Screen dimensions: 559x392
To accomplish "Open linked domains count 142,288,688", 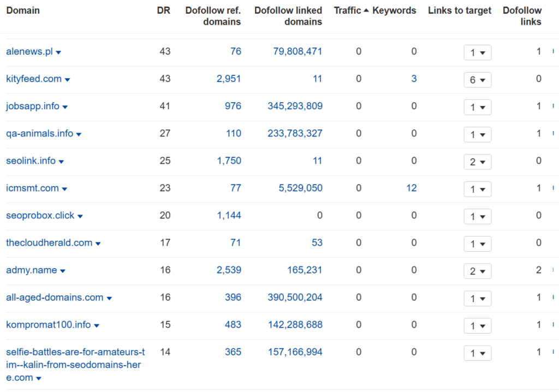I will [295, 325].
